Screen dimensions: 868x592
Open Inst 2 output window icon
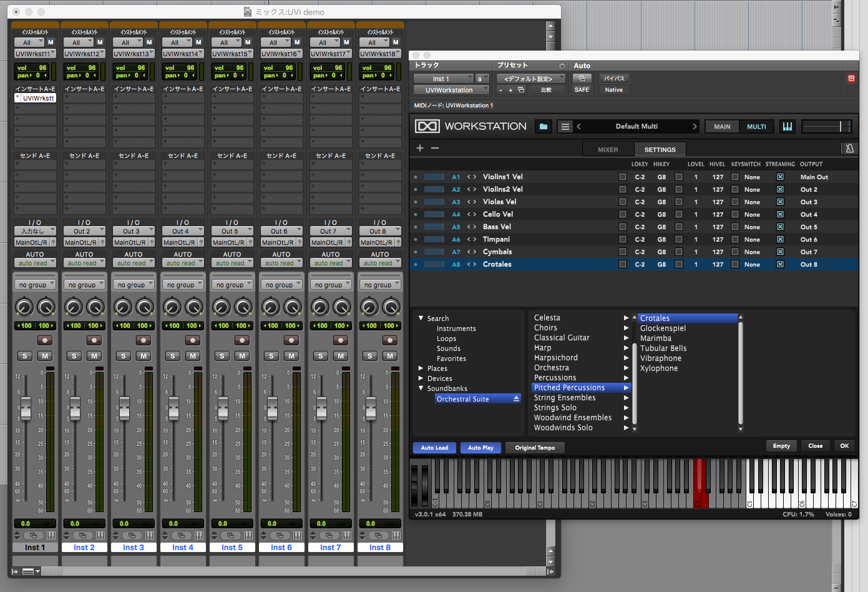pos(83,536)
